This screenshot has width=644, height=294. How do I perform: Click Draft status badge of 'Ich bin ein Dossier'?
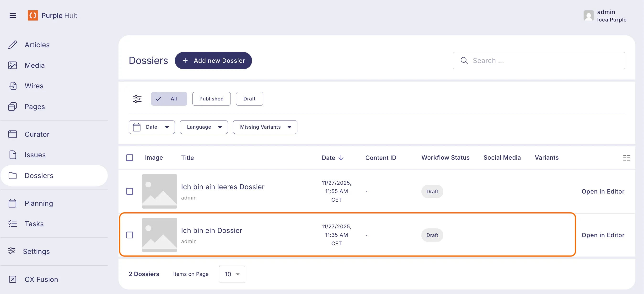coord(432,235)
